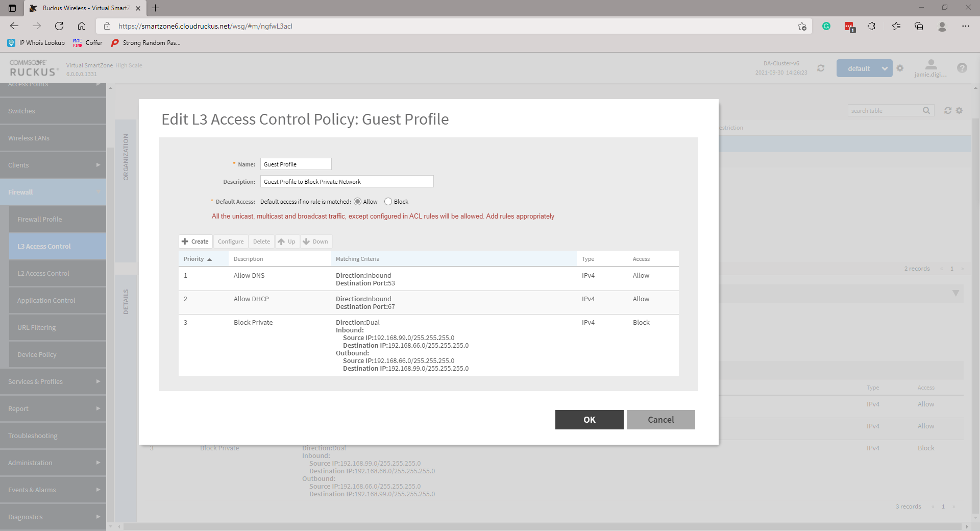Confirm the policy with OK button
Screen dimensions: 980x531
pyautogui.click(x=589, y=420)
